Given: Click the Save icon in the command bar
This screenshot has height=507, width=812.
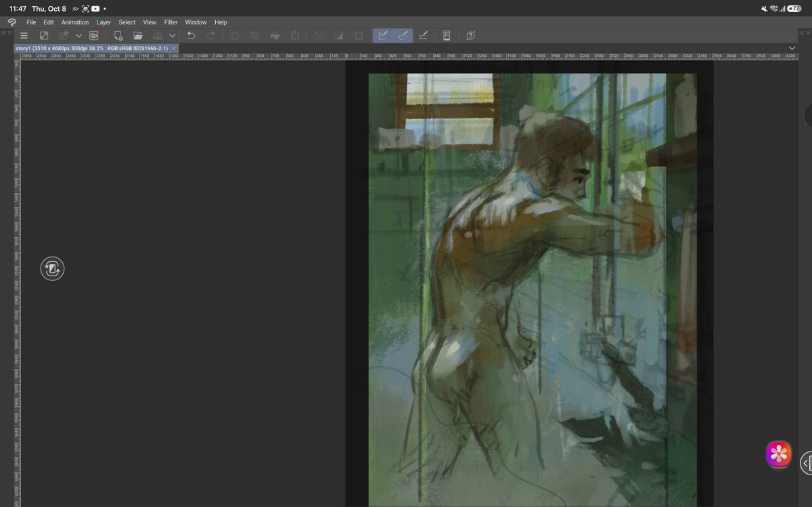Looking at the screenshot, I should pos(158,35).
